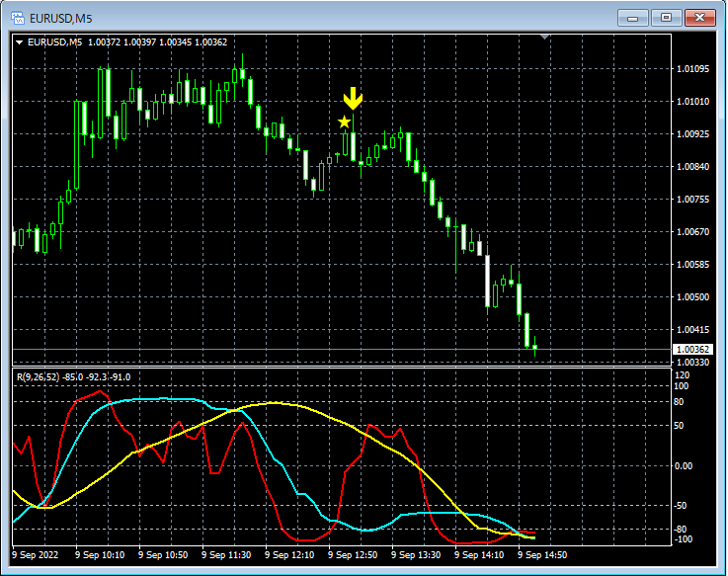728x576 pixels.
Task: Click the 120 indicator level label
Action: coord(682,375)
